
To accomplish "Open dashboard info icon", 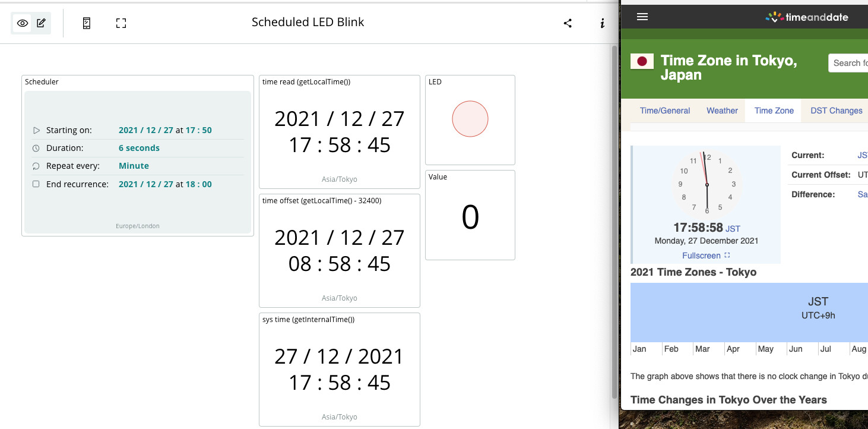I will click(x=603, y=23).
